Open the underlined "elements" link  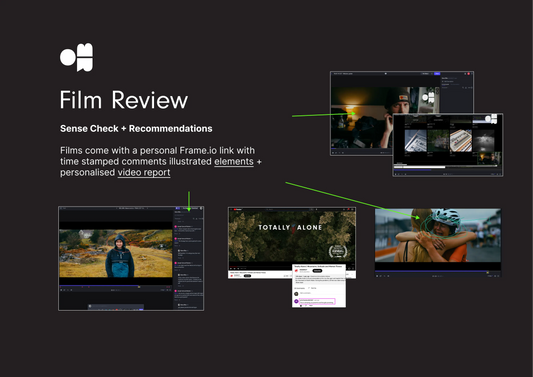pos(234,161)
